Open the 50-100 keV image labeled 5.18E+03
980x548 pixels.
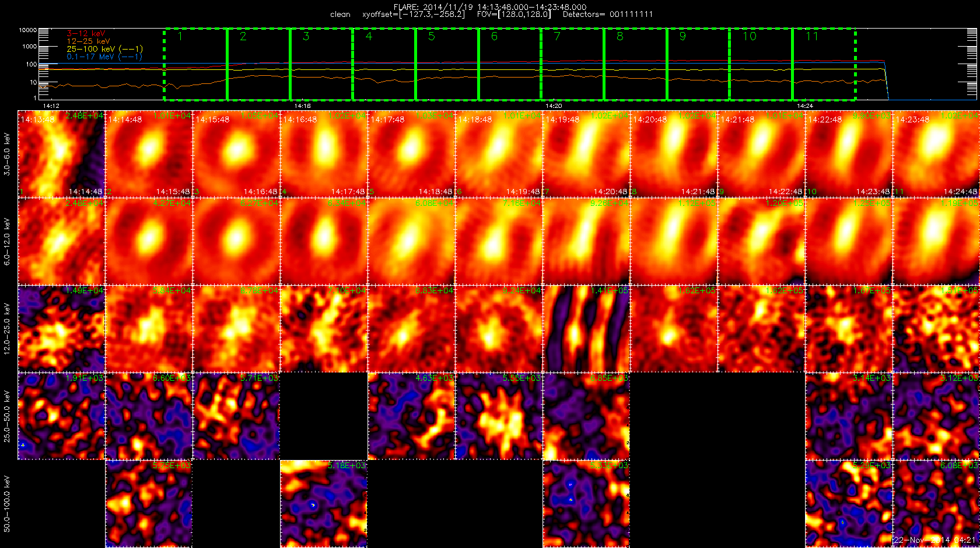[x=324, y=504]
